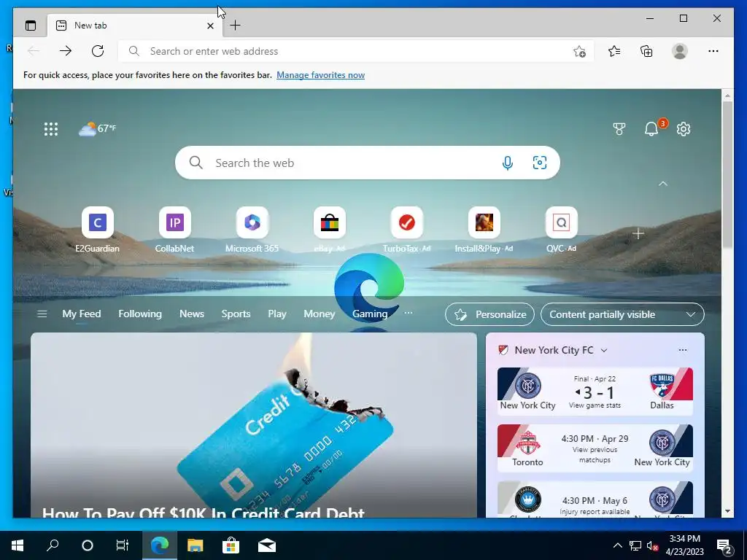747x560 pixels.
Task: Open the Action Center notifications
Action: [x=724, y=545]
